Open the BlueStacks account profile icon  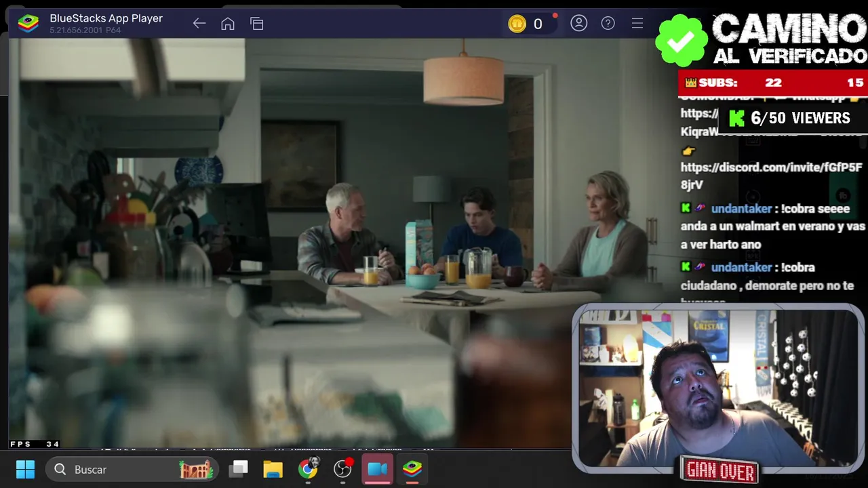click(x=578, y=23)
